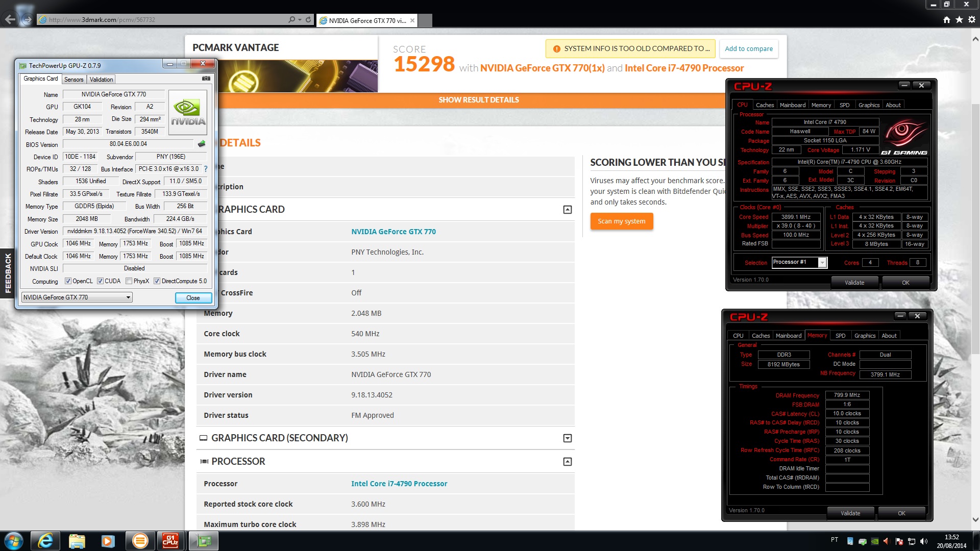Switch to Validation tab in GPU-Z

(101, 80)
